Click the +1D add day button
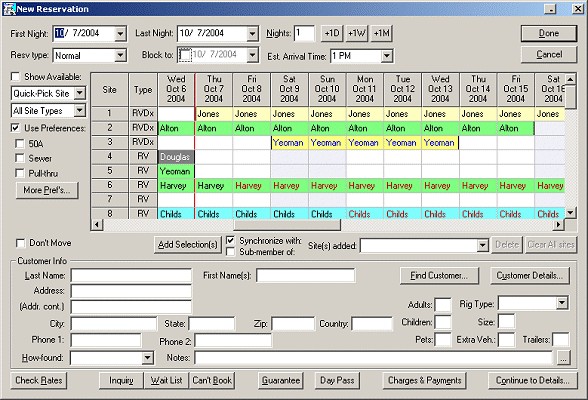The width and height of the screenshot is (588, 400). point(332,33)
